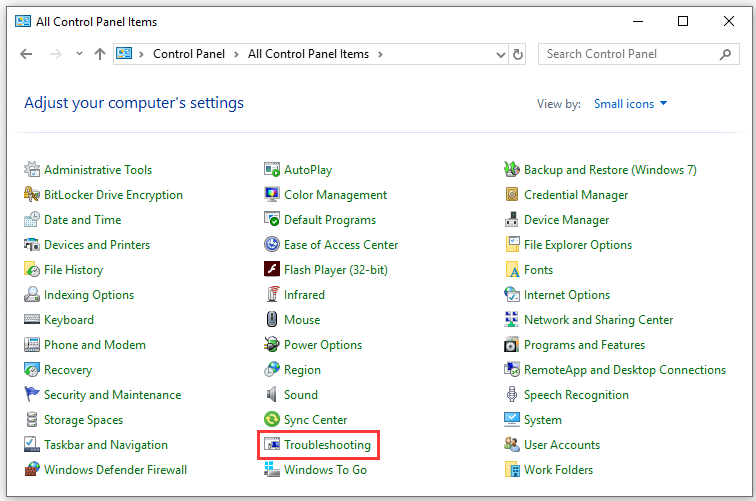
Task: Go back with the Back arrow
Action: (x=27, y=54)
